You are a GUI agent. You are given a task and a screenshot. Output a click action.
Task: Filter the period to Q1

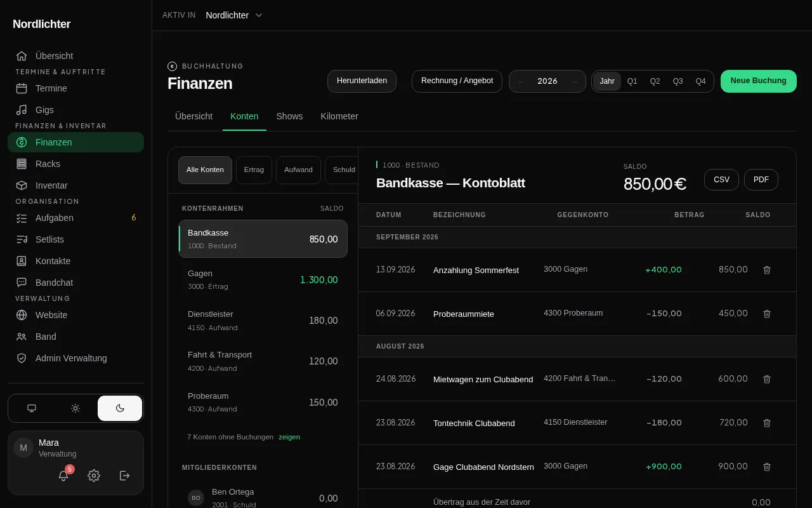tap(632, 81)
